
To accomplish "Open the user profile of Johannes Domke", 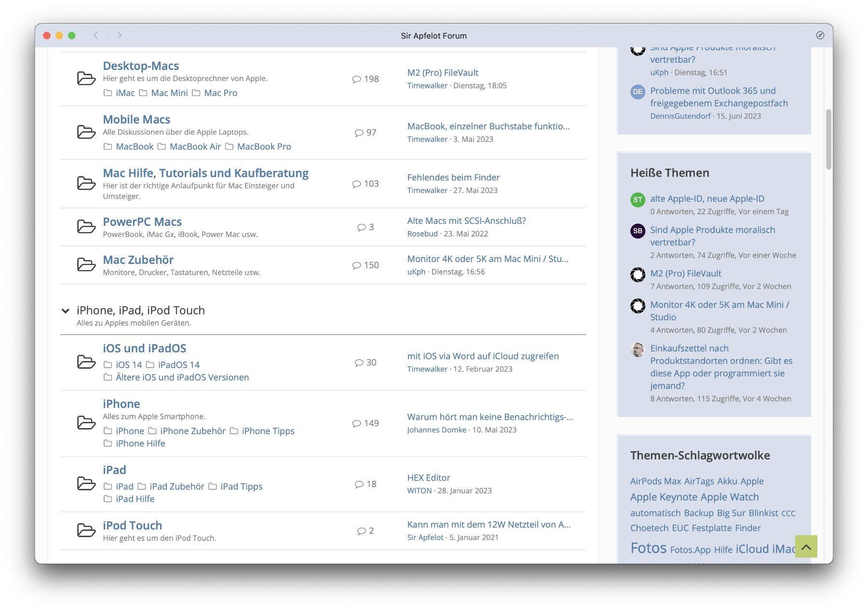I will tap(436, 430).
